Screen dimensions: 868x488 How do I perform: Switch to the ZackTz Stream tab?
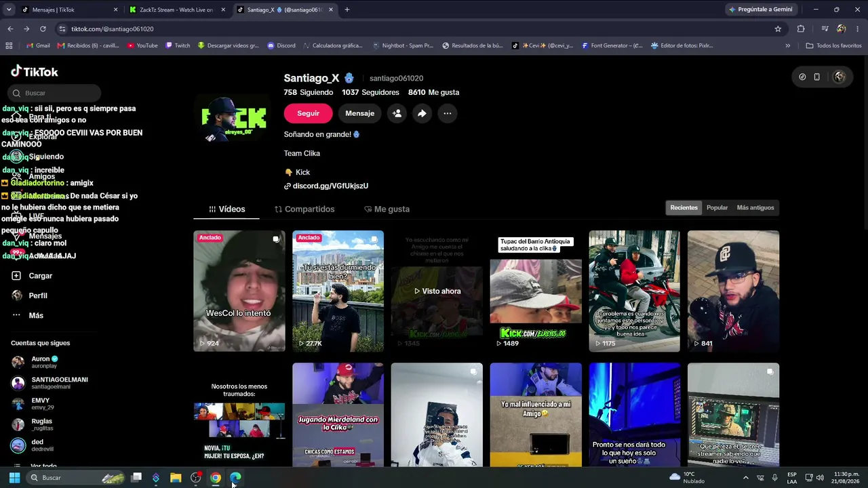pyautogui.click(x=178, y=9)
